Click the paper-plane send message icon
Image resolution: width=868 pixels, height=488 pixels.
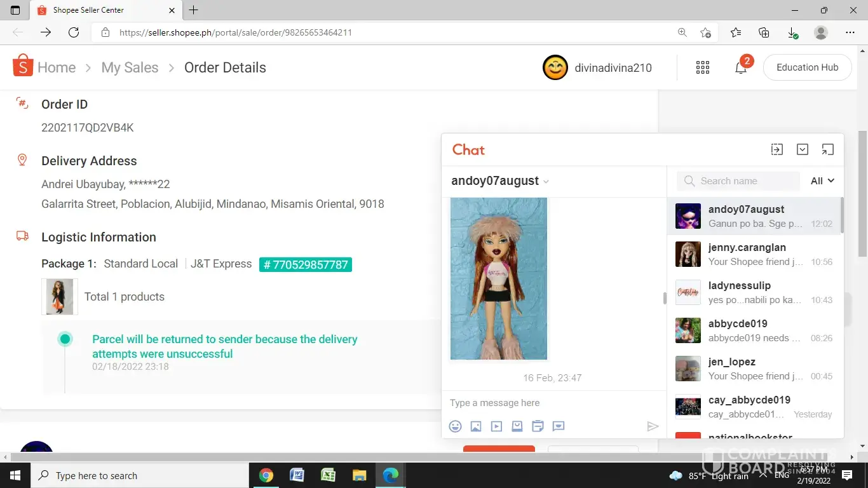pyautogui.click(x=653, y=426)
